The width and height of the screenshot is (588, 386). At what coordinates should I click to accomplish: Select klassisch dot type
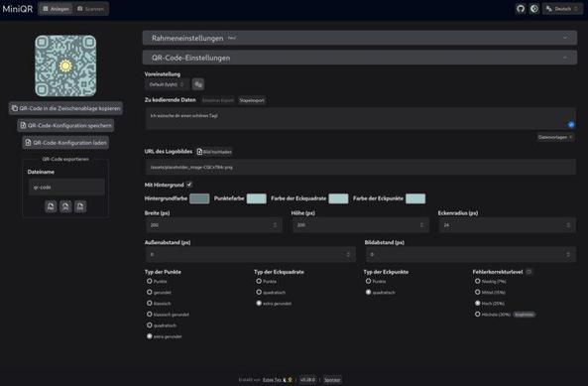[150, 303]
